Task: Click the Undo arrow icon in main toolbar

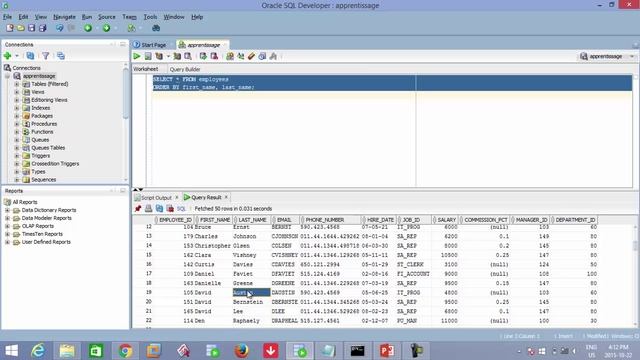Action: point(60,28)
